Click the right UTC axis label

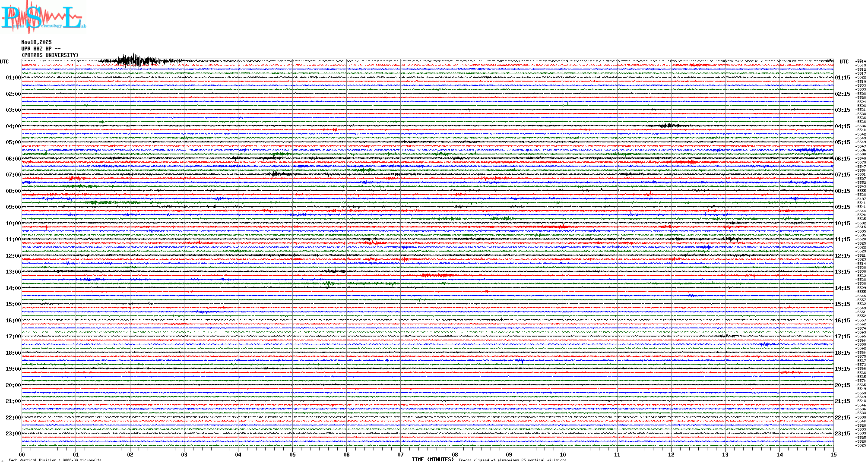coord(844,62)
